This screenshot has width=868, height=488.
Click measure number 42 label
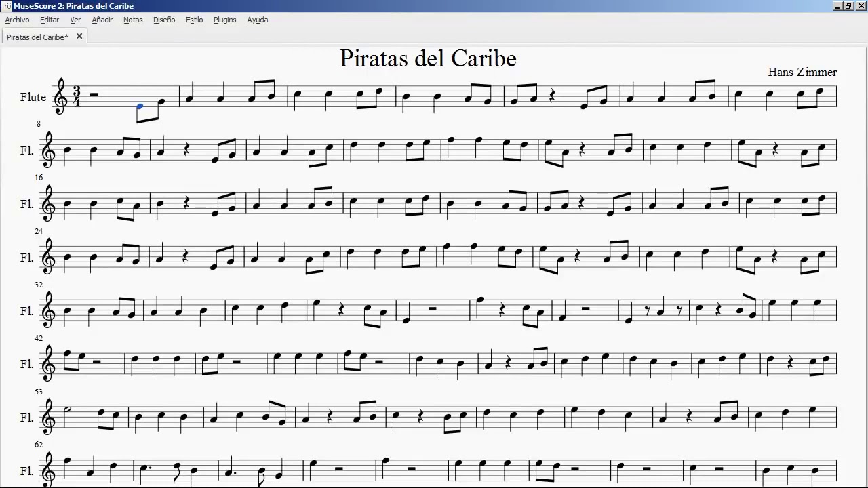coord(39,338)
